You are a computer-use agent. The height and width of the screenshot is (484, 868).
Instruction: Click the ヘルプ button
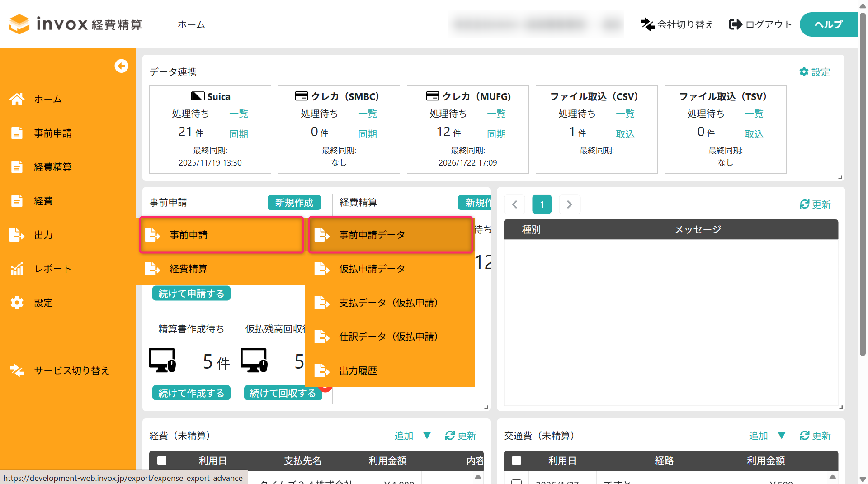coord(828,24)
